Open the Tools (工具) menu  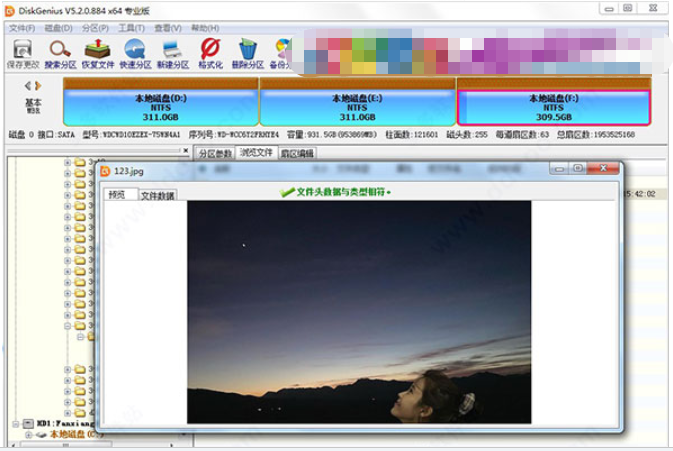(x=131, y=28)
